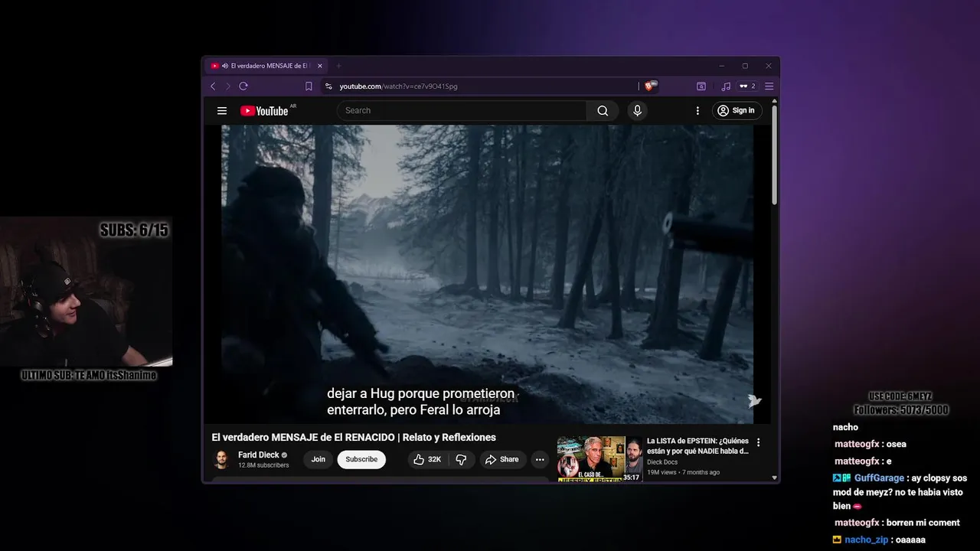This screenshot has width=980, height=551.
Task: Click the video player to pause playback
Action: coord(487,274)
